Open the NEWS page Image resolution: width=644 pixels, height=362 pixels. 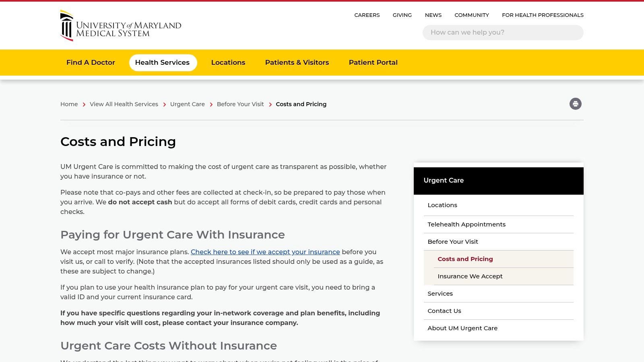(433, 15)
